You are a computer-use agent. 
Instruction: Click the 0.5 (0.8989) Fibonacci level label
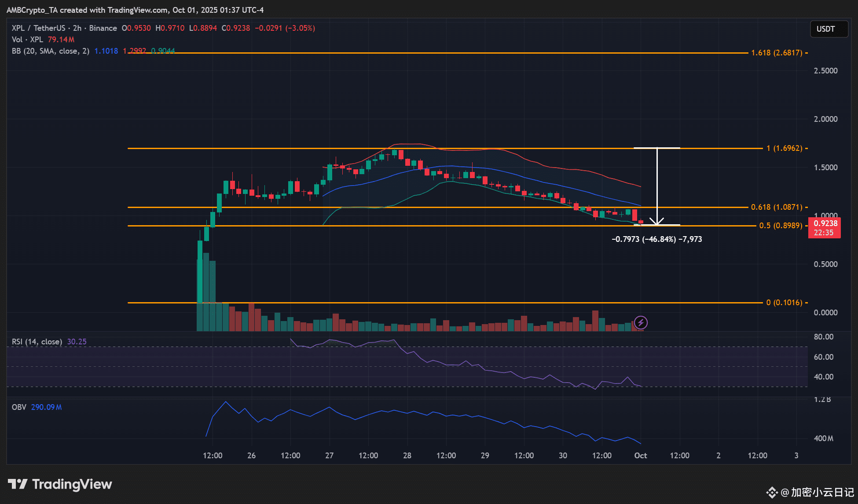tap(781, 226)
